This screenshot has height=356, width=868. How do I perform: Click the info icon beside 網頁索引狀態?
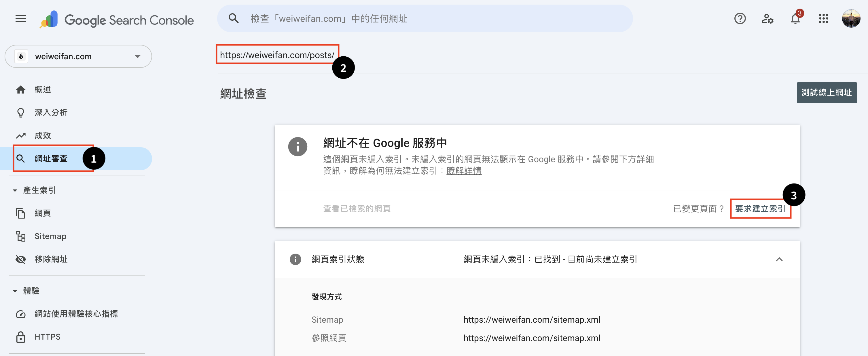click(295, 259)
